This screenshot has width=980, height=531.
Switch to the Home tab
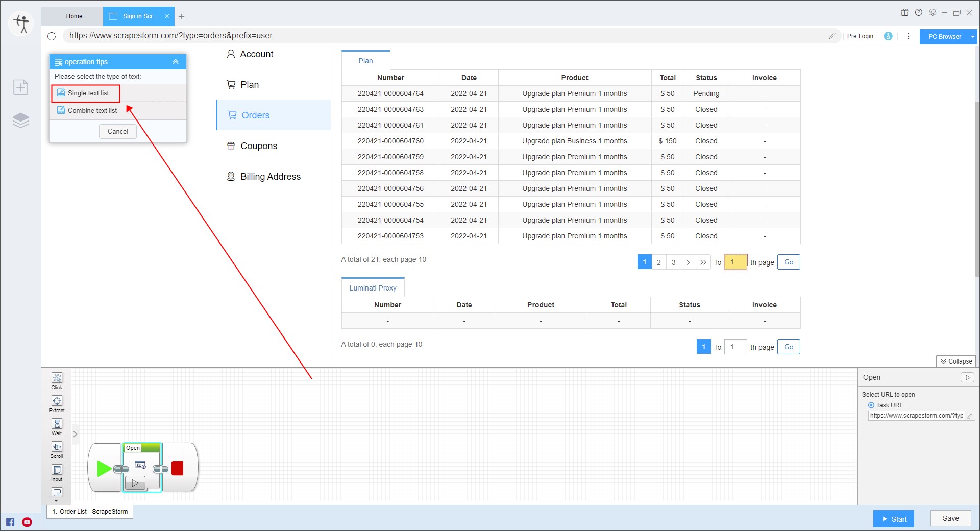pos(74,16)
